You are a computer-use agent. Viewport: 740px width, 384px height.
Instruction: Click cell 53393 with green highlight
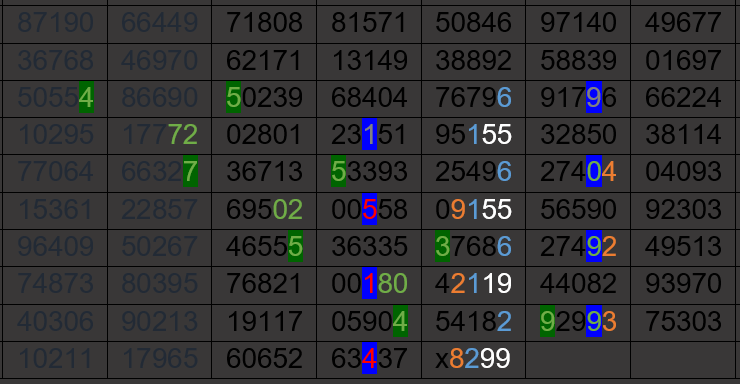click(369, 173)
